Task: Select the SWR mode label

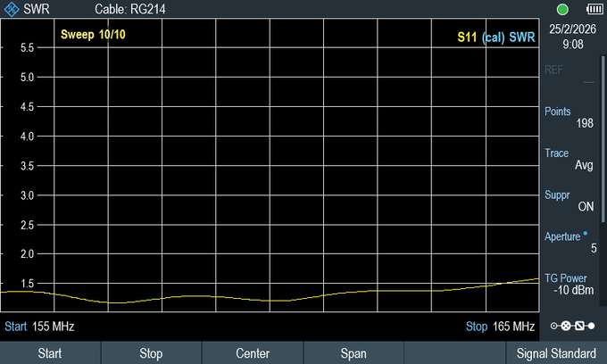Action: click(x=37, y=9)
